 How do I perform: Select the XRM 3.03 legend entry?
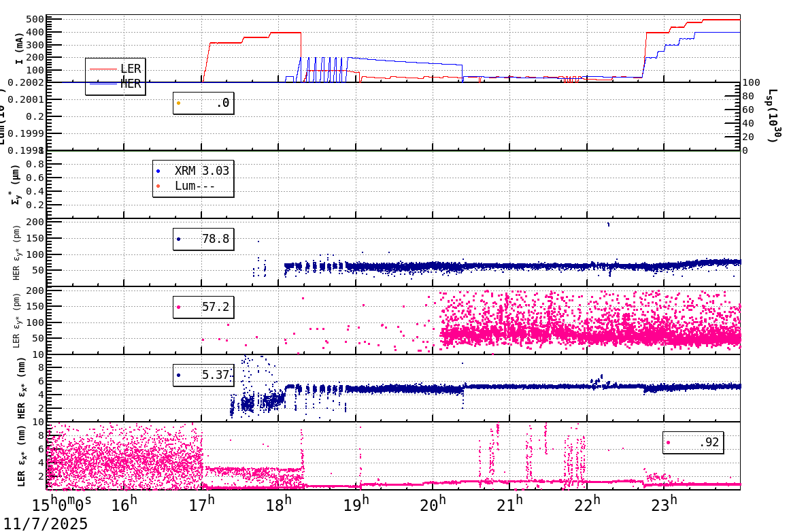pos(192,171)
